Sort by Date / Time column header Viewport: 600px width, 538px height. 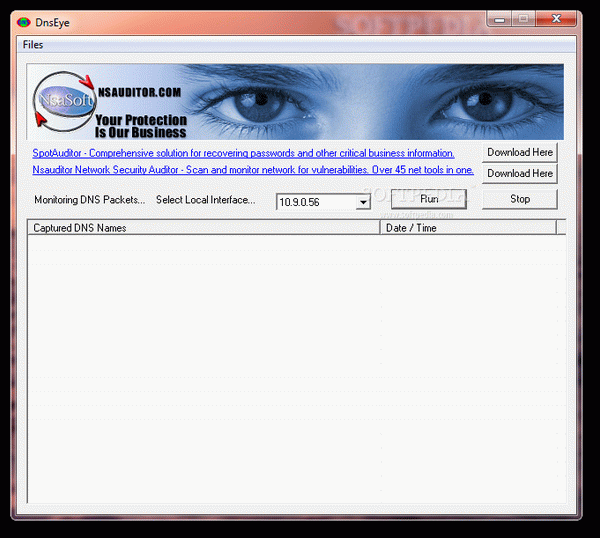coord(468,228)
